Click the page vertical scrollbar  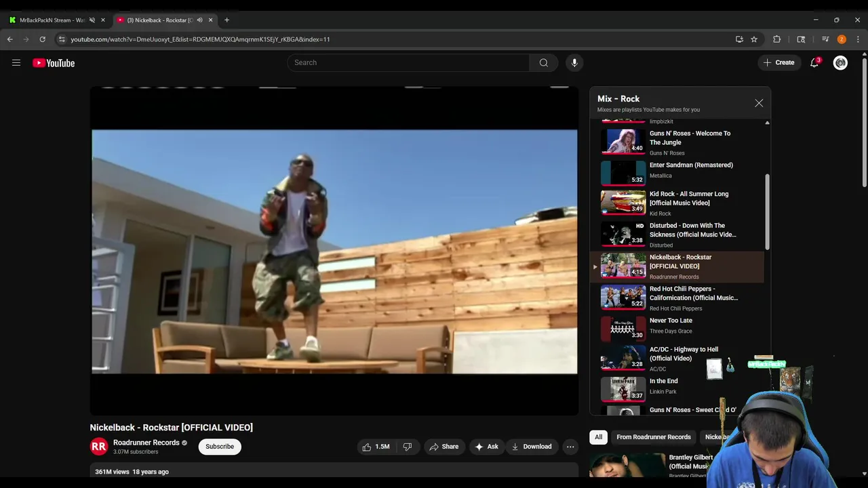(x=864, y=122)
